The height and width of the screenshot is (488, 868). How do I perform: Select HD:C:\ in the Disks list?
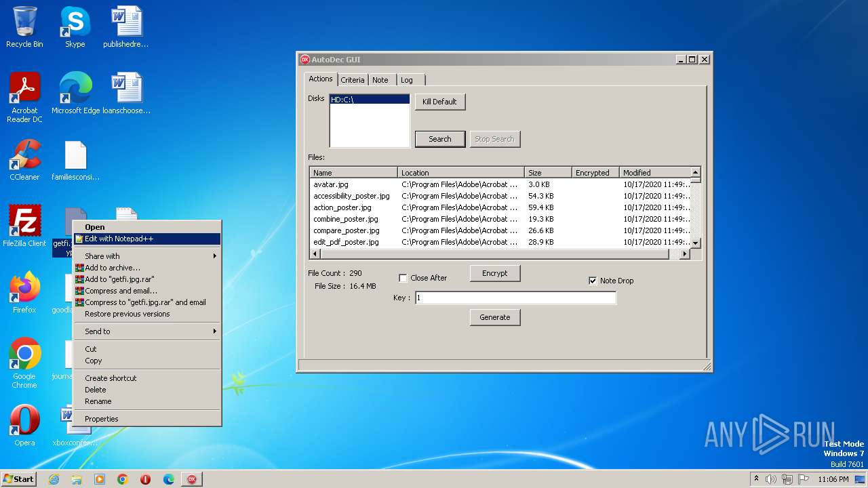coord(370,100)
